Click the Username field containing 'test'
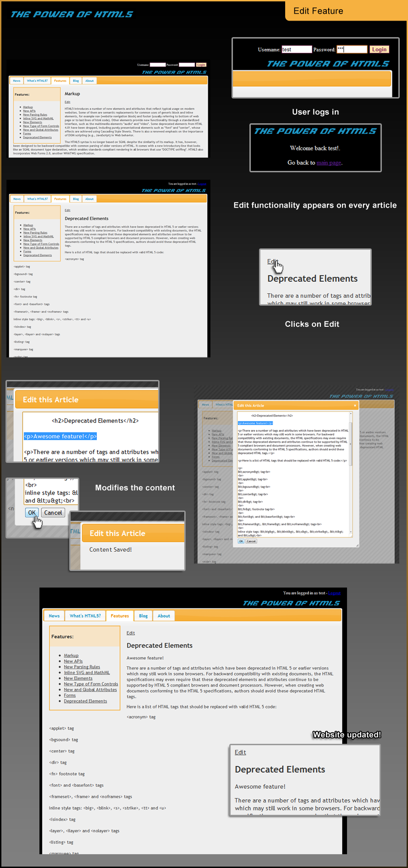The height and width of the screenshot is (868, 408). click(x=297, y=49)
